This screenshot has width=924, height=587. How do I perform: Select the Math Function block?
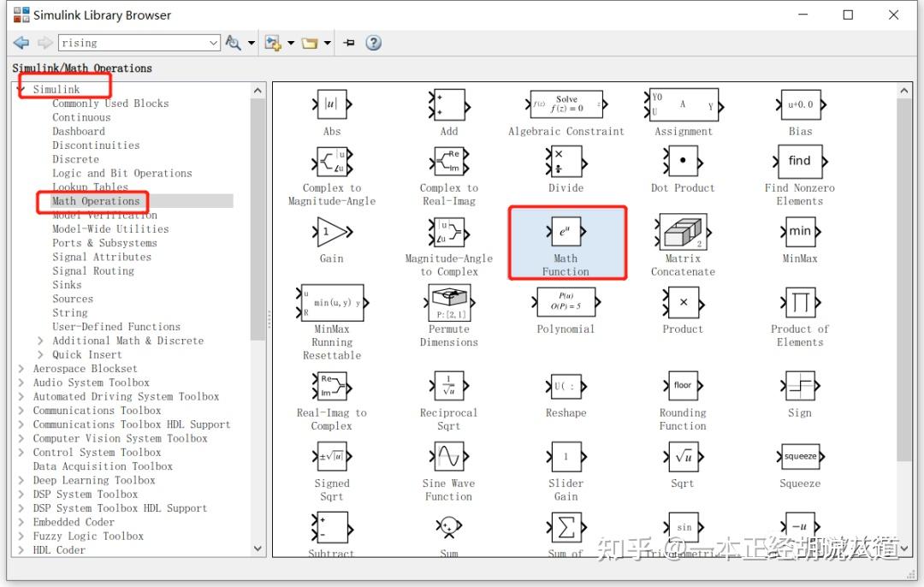566,232
